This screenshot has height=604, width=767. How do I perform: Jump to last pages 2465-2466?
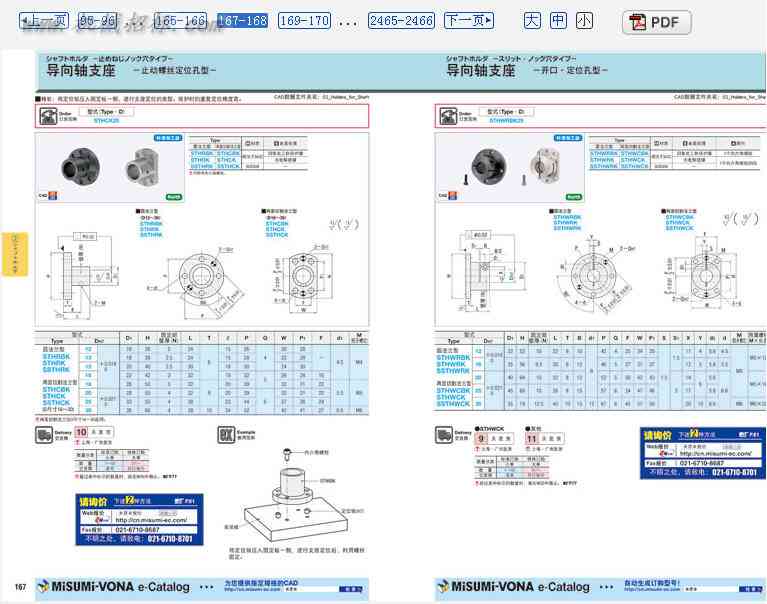pos(401,21)
